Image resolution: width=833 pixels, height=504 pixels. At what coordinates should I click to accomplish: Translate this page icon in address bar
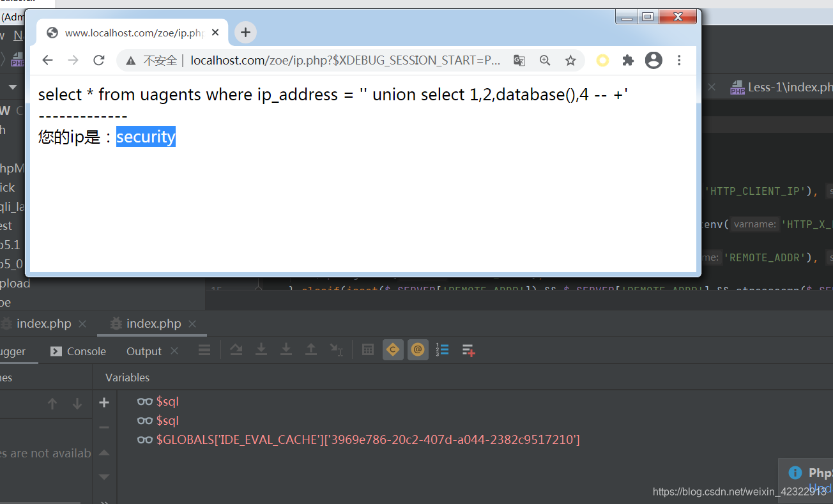click(519, 60)
